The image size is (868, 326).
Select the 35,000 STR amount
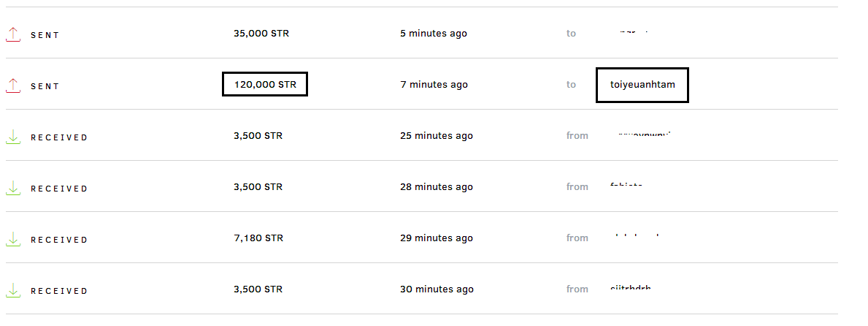[261, 34]
